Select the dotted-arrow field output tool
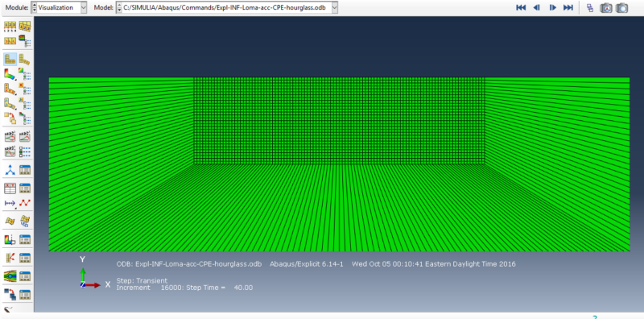This screenshot has height=319, width=644. point(10,203)
